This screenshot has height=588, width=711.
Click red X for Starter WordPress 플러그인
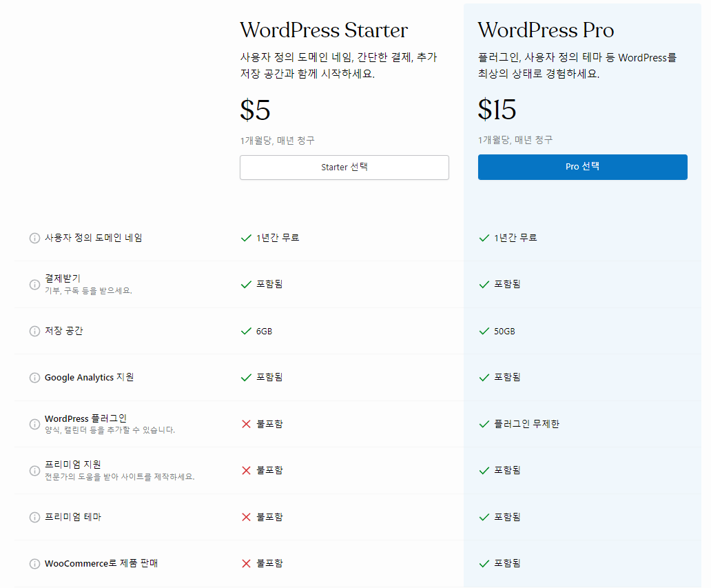(x=246, y=424)
